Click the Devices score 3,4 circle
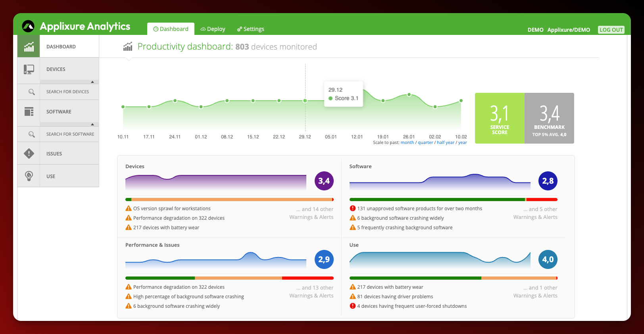Screen dimensions: 644x334 324,181
